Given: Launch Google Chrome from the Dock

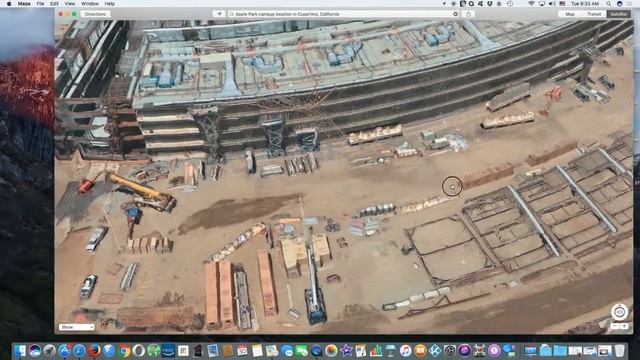Looking at the screenshot, I should 124,350.
